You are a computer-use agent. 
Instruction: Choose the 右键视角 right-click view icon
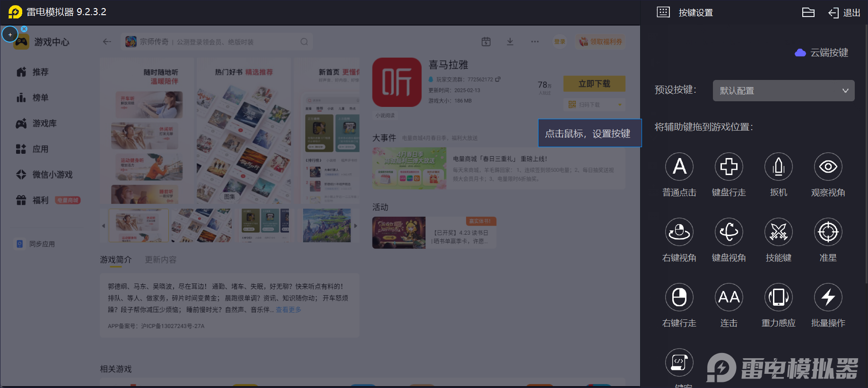click(x=679, y=232)
